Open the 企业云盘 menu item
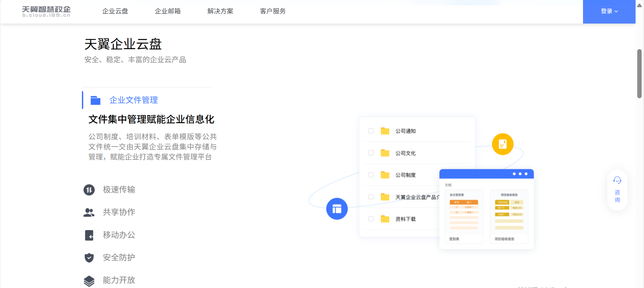 point(115,11)
